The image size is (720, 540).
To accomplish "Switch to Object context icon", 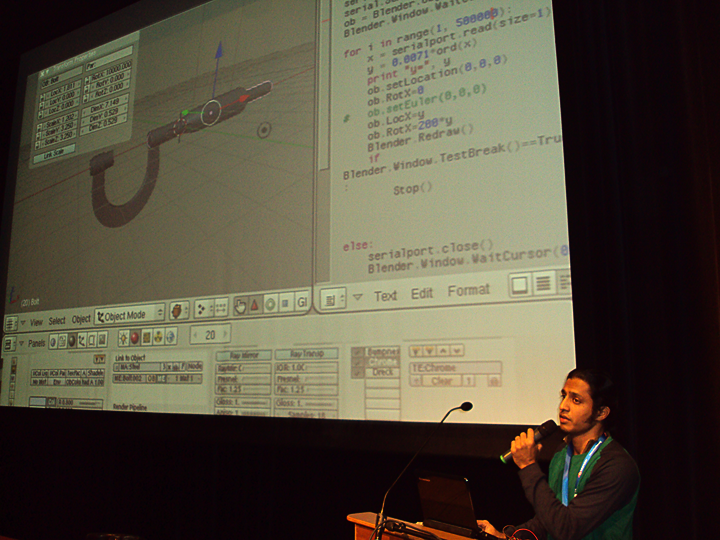I will coord(82,340).
